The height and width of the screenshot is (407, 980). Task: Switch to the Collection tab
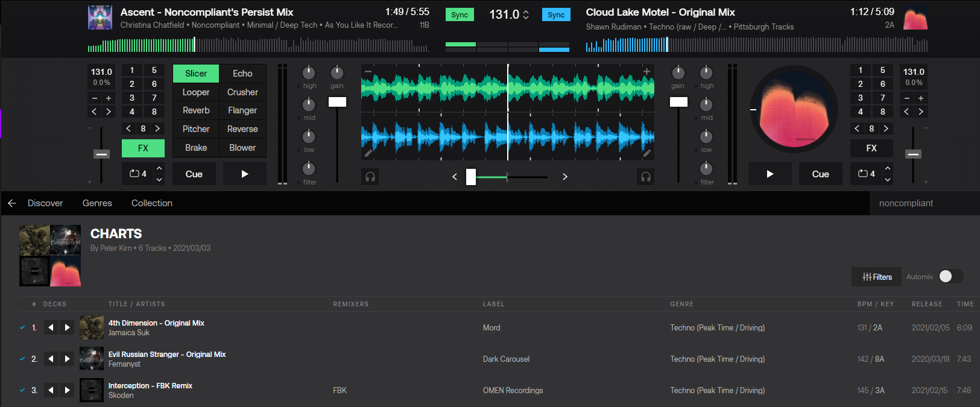(x=152, y=203)
